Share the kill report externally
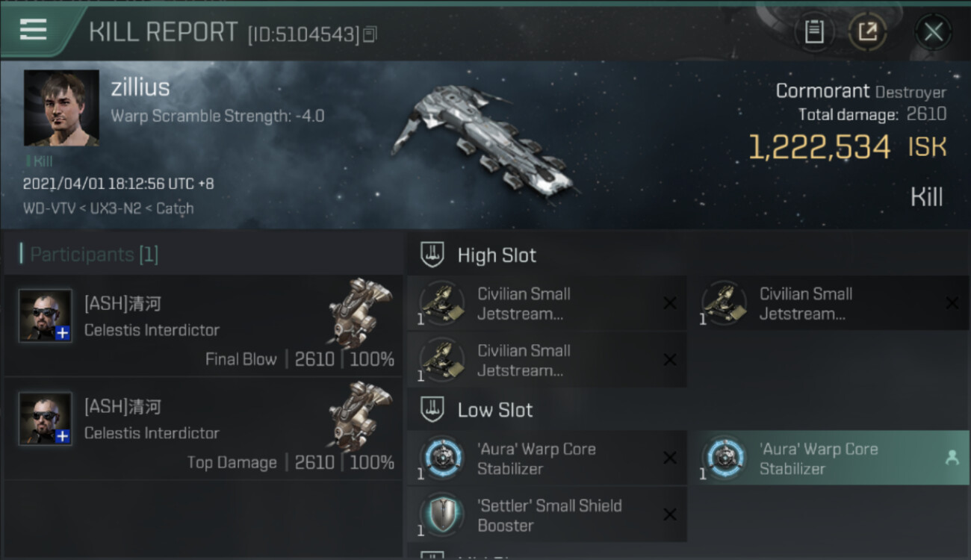Screen dimensions: 971x560 coord(868,32)
